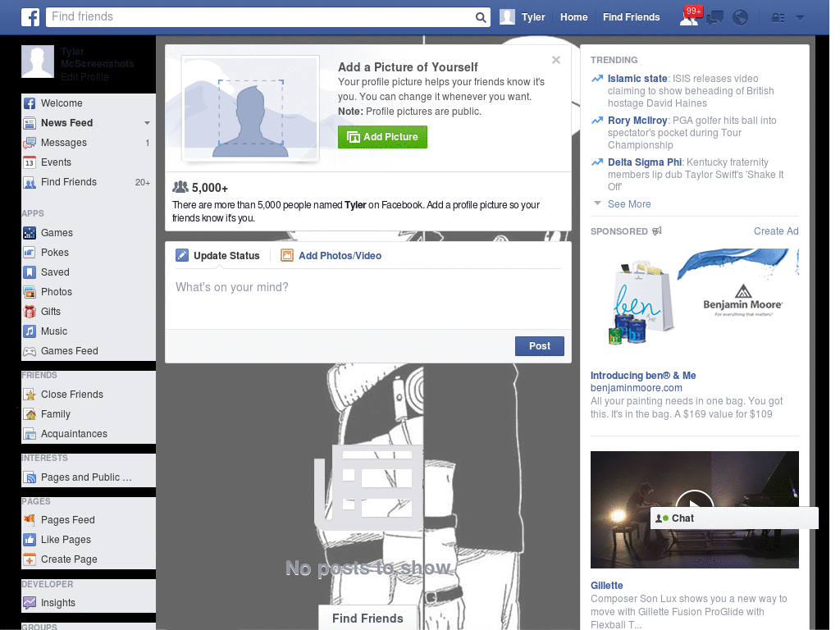Viewport: 840px width, 630px height.
Task: Open account menu dropdown arrow
Action: click(x=800, y=18)
